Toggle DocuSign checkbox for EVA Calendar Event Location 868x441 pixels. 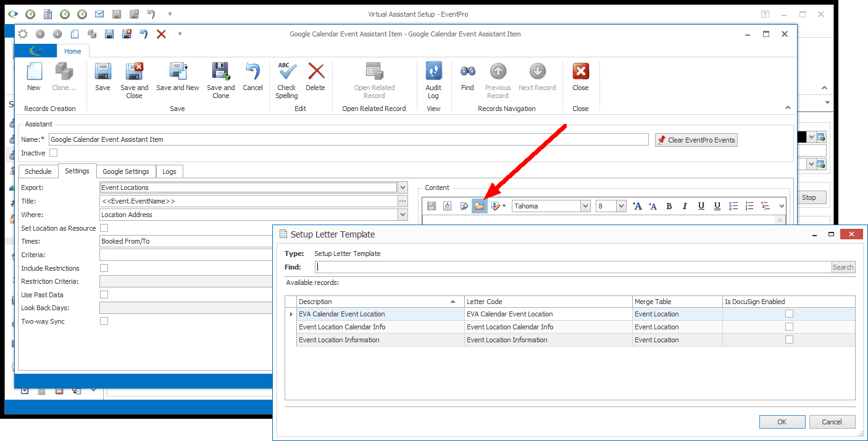pos(789,314)
